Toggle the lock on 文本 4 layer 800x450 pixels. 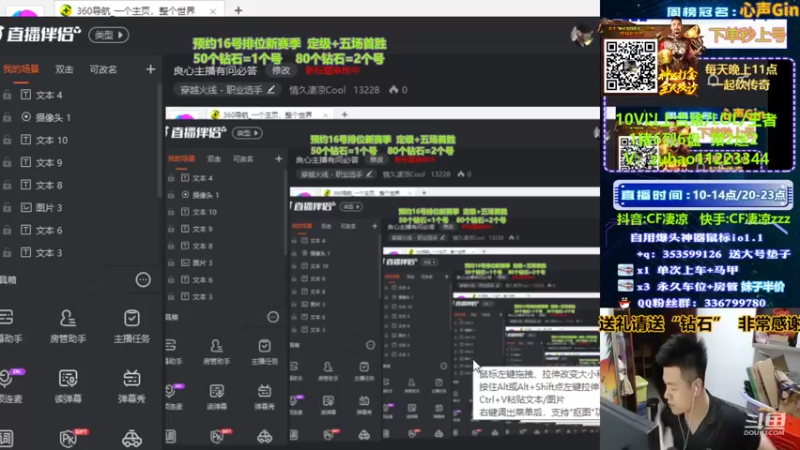click(x=7, y=95)
